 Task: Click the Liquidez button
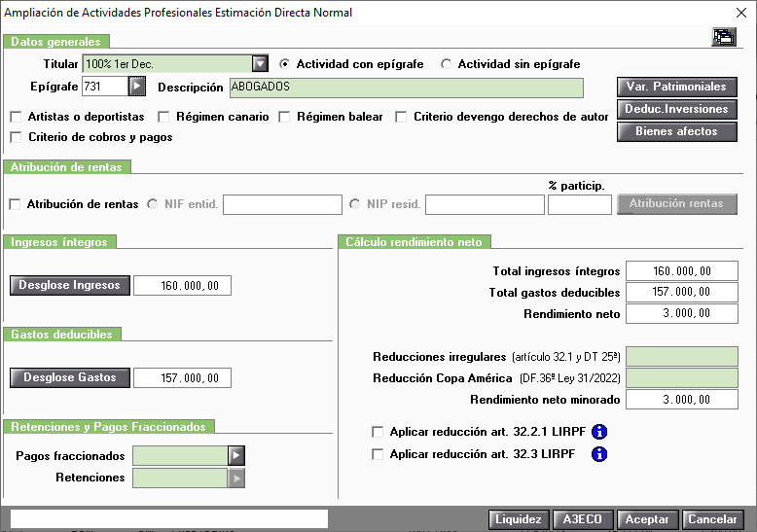click(519, 519)
